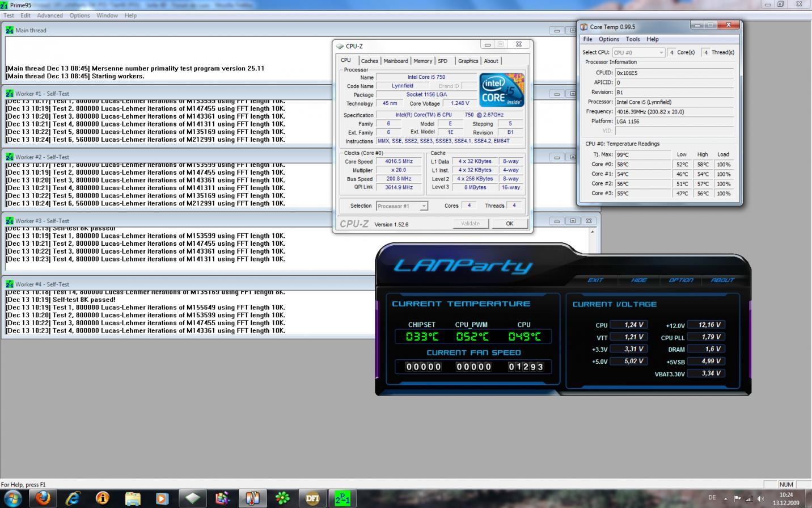Click the Worker #3 window icon
The height and width of the screenshot is (508, 812).
[10, 220]
